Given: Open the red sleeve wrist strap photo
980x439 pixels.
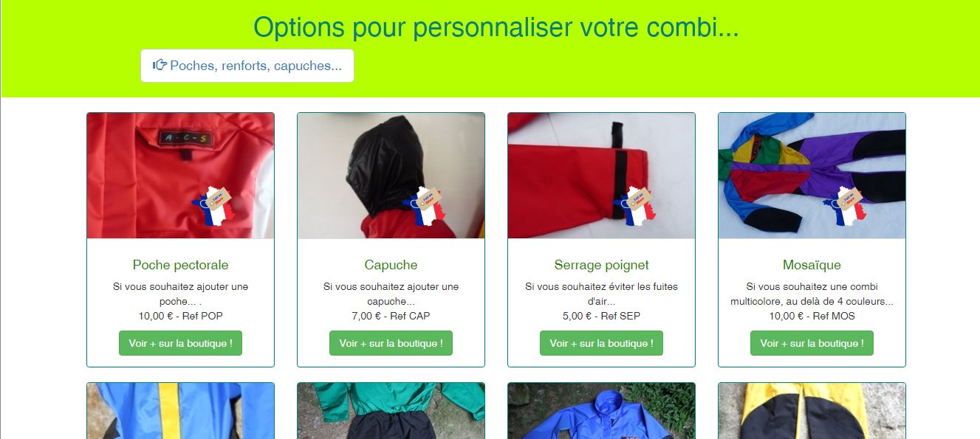Looking at the screenshot, I should [x=601, y=176].
